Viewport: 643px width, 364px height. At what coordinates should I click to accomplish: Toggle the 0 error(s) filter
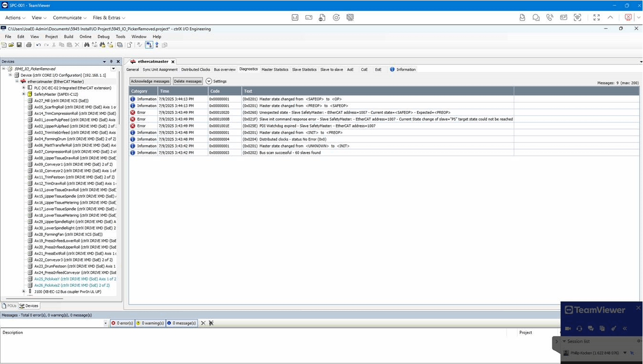[x=122, y=323]
